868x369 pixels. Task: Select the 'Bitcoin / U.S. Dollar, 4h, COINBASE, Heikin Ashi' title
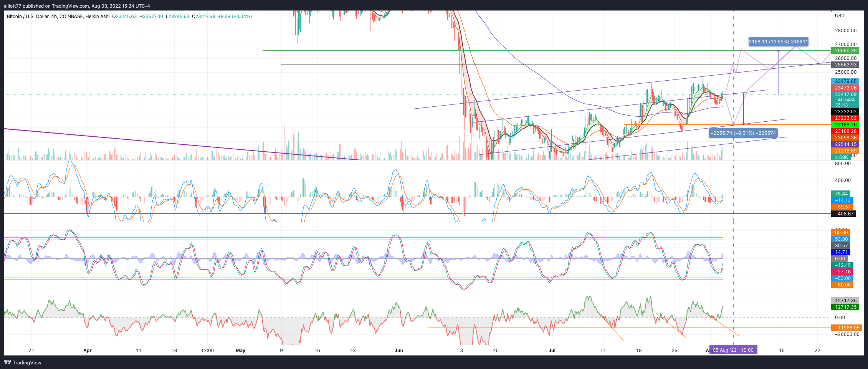(58, 17)
